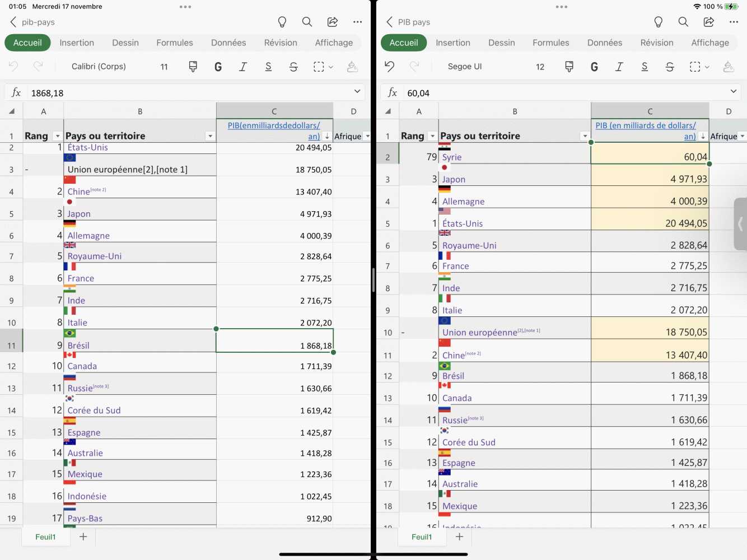This screenshot has height=560, width=747.
Task: Apply italic formatting in left window toolbar
Action: [x=243, y=67]
